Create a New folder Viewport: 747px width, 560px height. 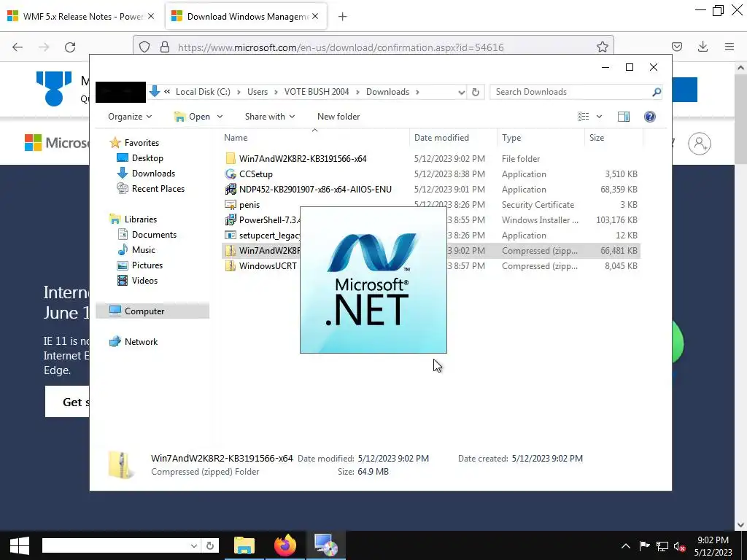click(x=338, y=117)
